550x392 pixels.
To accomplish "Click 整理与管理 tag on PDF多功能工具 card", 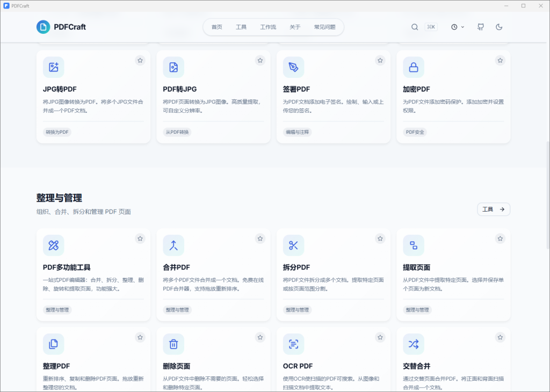I will pyautogui.click(x=57, y=310).
